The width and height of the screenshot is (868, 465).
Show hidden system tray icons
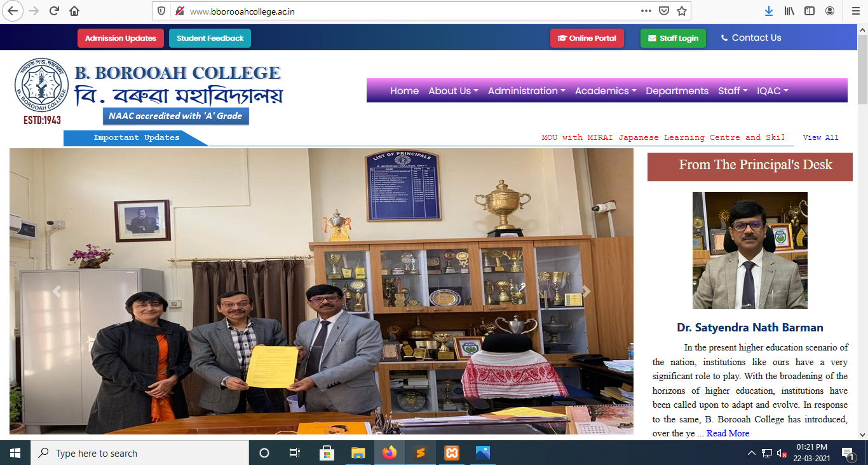point(752,454)
